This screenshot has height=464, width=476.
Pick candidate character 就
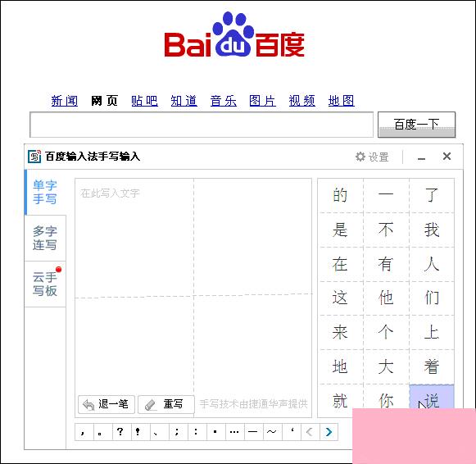tap(340, 401)
